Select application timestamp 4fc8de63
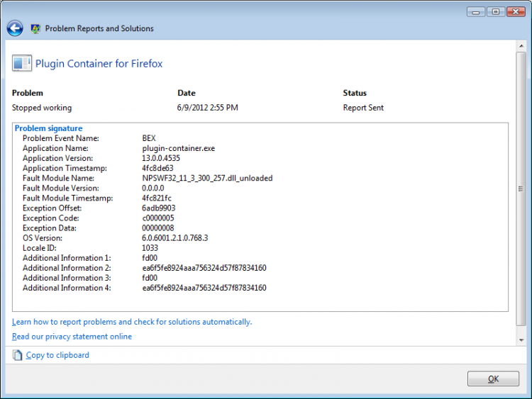 click(x=157, y=168)
